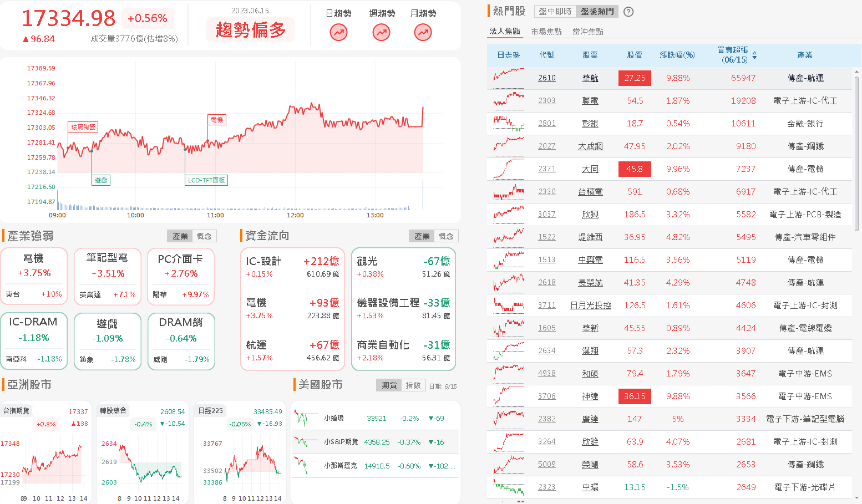The image size is (862, 504).
Task: Open the mini chart for 小S&P期貨
Action: [305, 442]
